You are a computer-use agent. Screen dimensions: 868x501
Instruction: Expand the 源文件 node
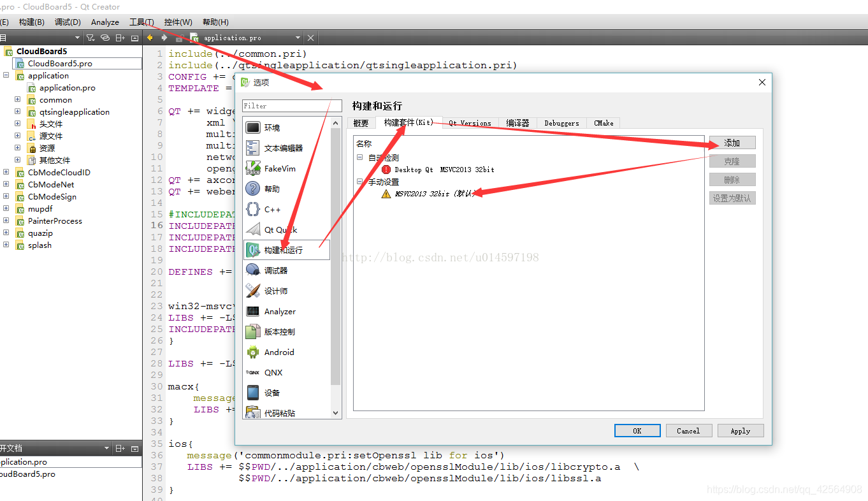(18, 136)
